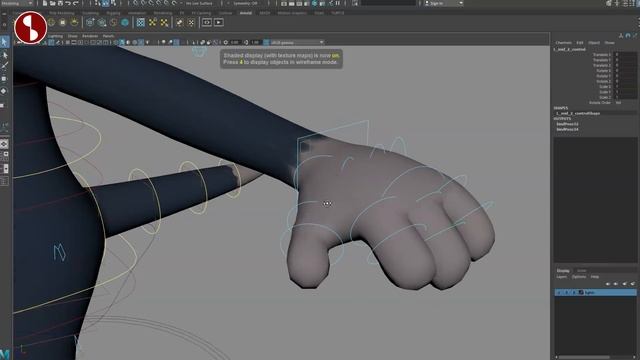Open the Lighting panel menu

pyautogui.click(x=55, y=36)
